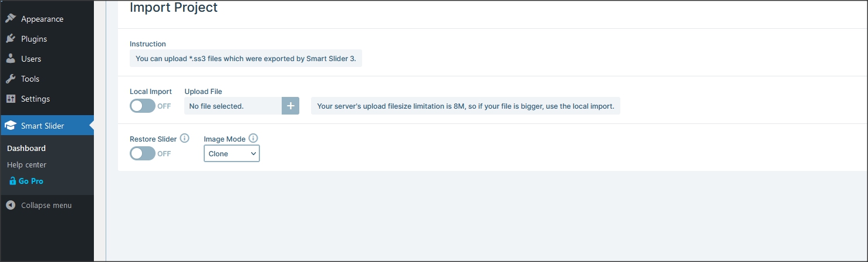868x262 pixels.
Task: Click the Collapse menu arrow icon
Action: [11, 206]
